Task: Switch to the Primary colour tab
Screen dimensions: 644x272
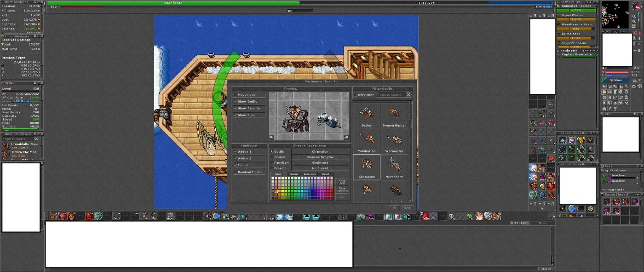Action: [294, 174]
